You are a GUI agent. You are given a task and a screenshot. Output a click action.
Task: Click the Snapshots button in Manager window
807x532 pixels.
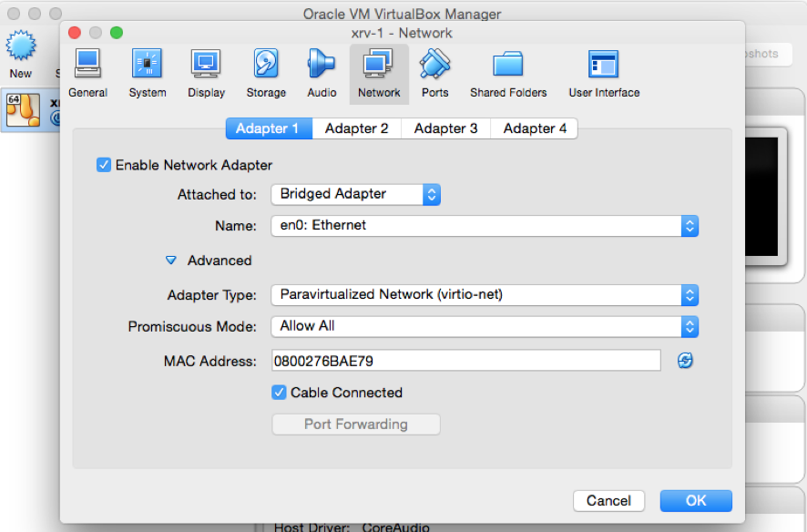point(768,54)
